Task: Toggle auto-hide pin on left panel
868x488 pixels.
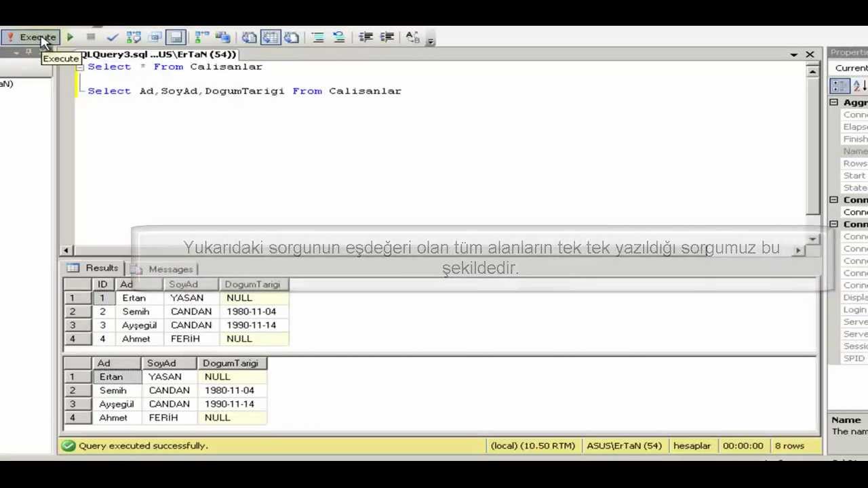Action: pyautogui.click(x=28, y=52)
